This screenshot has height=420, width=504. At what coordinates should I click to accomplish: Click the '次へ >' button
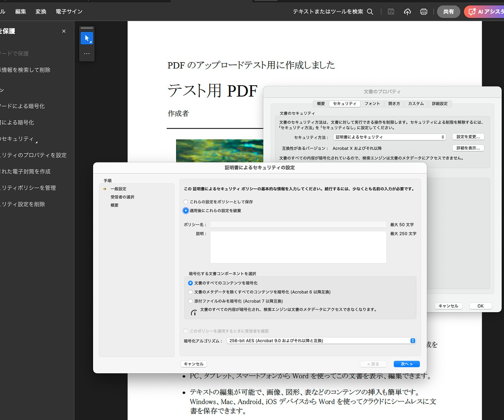(x=407, y=364)
